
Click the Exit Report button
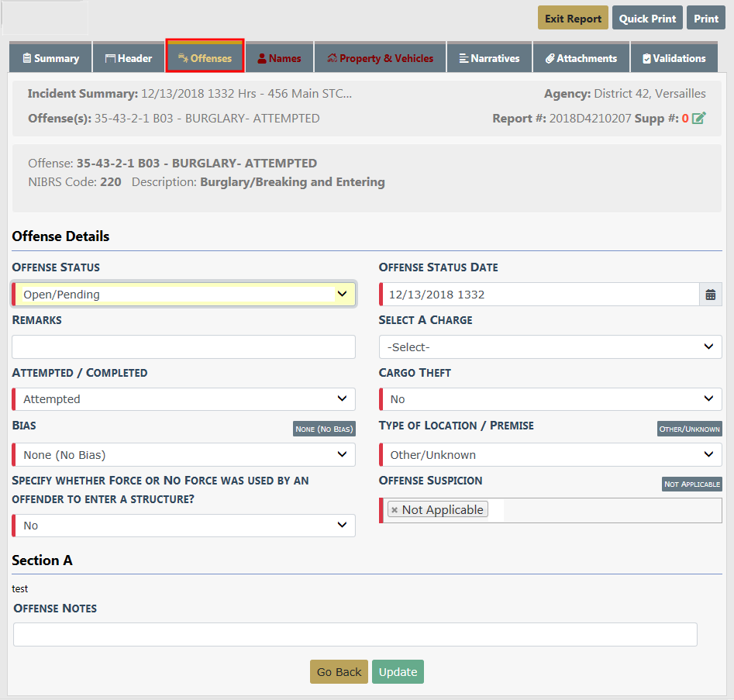coord(573,19)
